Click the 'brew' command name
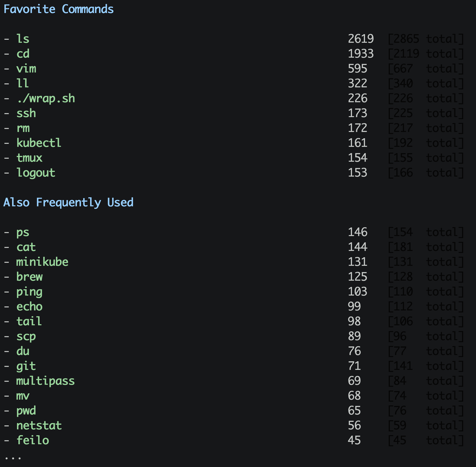The image size is (476, 467). click(x=29, y=277)
